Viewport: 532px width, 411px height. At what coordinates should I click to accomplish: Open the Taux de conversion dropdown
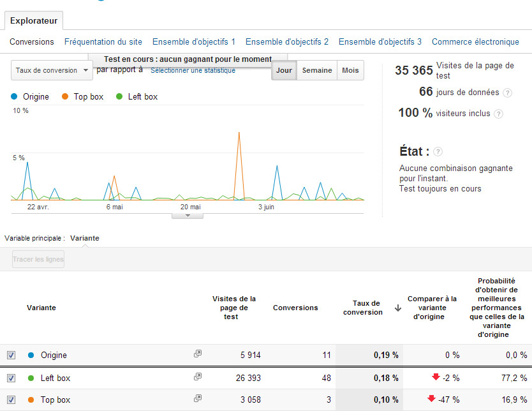click(x=52, y=70)
